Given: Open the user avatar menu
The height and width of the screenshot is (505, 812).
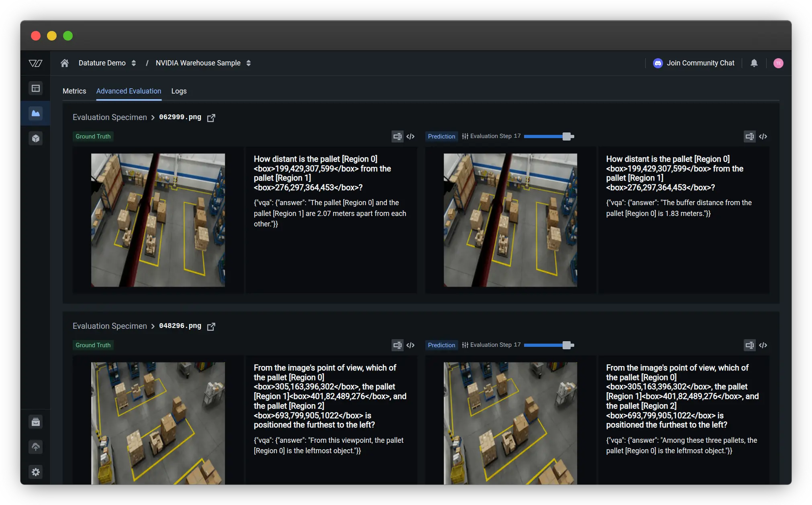Looking at the screenshot, I should point(778,63).
